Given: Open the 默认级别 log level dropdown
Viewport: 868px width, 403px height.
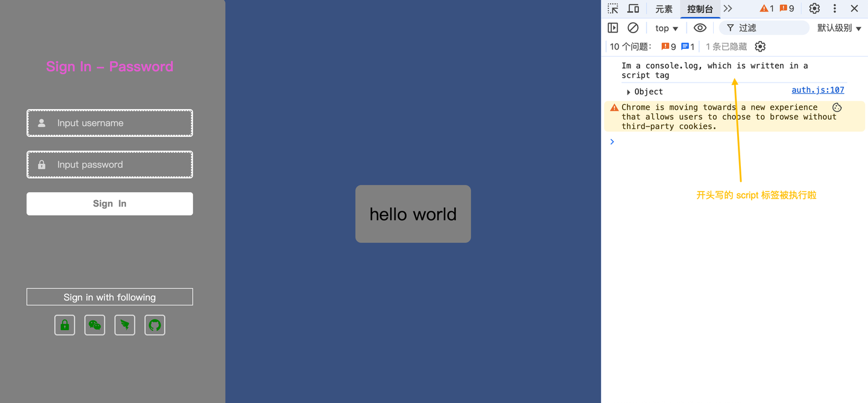Looking at the screenshot, I should 839,28.
